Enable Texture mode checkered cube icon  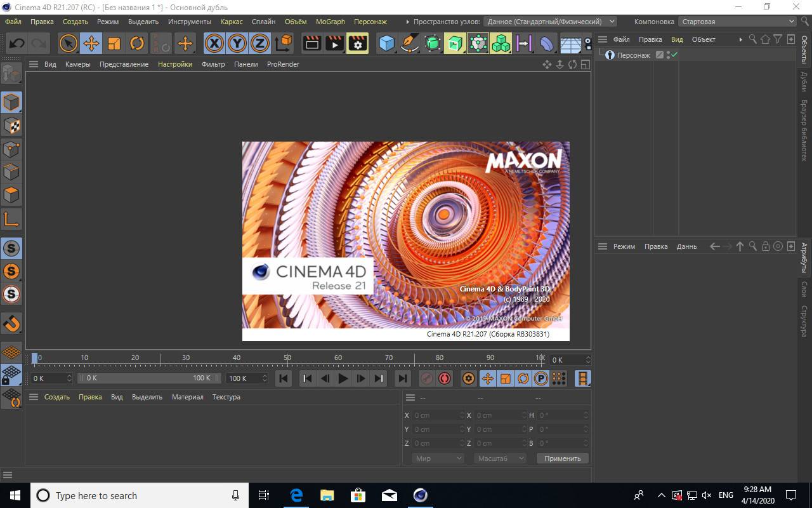point(11,126)
